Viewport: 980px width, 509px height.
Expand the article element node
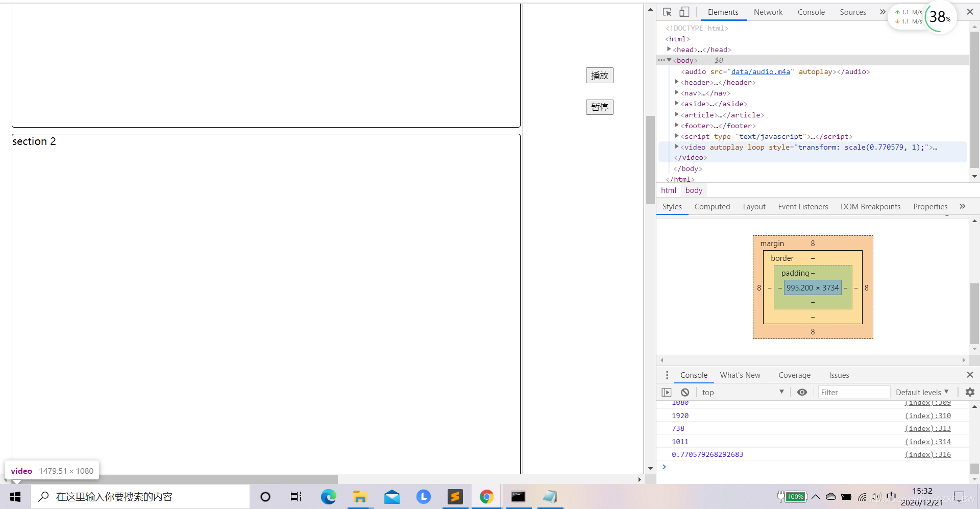[677, 114]
